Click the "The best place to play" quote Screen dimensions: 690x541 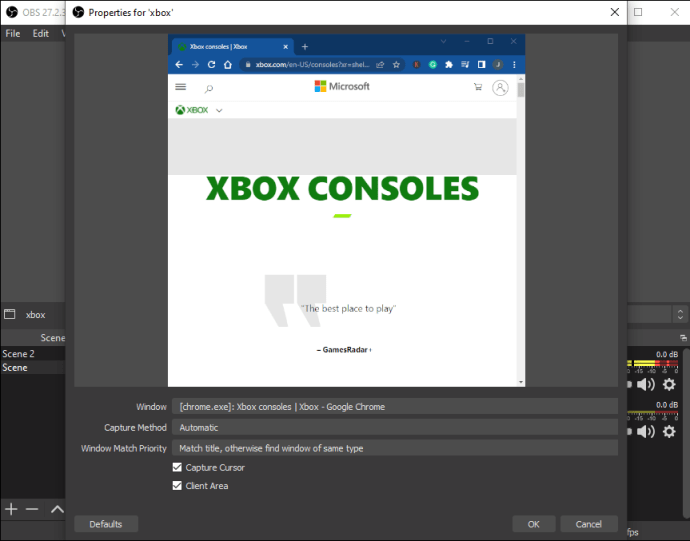click(349, 309)
